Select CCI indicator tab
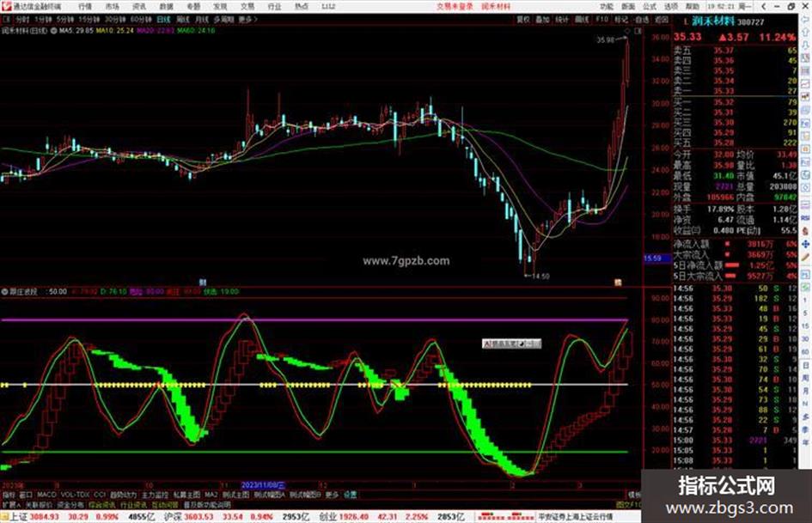 click(x=100, y=495)
